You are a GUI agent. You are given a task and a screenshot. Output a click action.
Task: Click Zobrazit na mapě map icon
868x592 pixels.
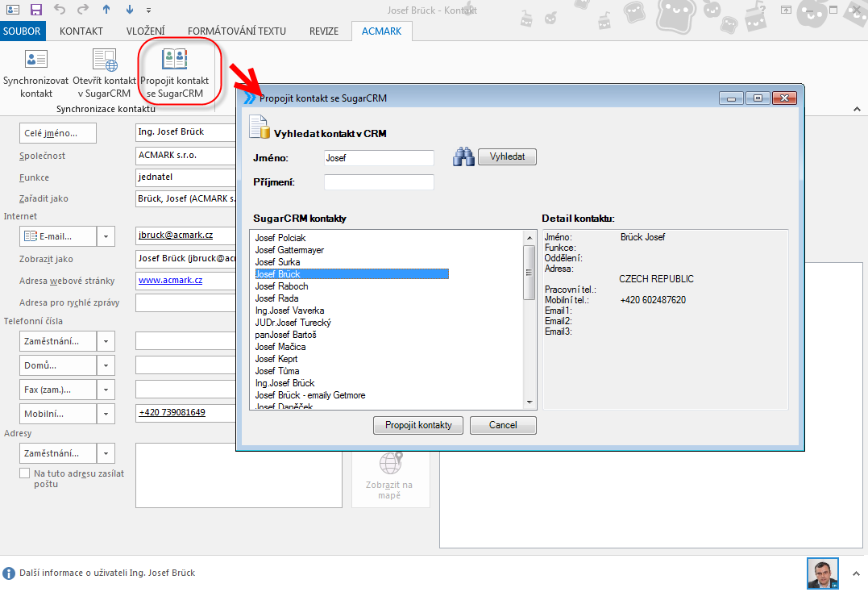pos(390,463)
